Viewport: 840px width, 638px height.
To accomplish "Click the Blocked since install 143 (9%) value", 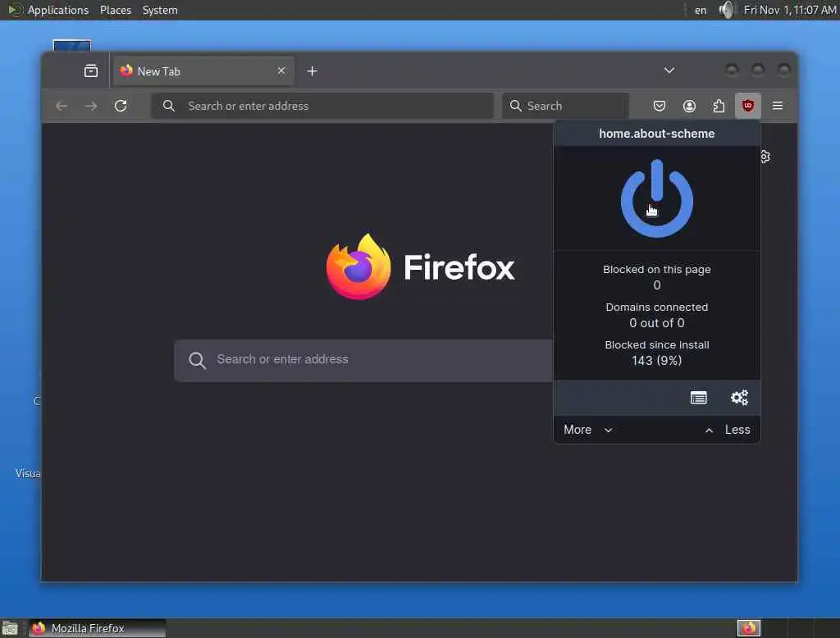I will click(657, 361).
